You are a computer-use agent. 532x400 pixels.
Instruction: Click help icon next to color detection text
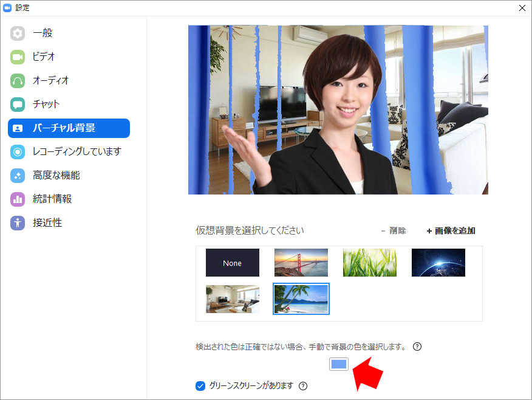[x=417, y=347]
